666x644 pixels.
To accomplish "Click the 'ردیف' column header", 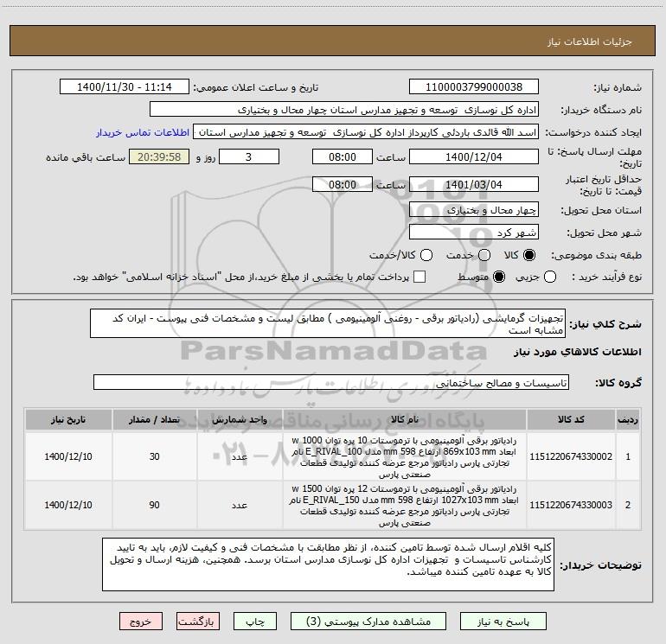I will coord(628,419).
